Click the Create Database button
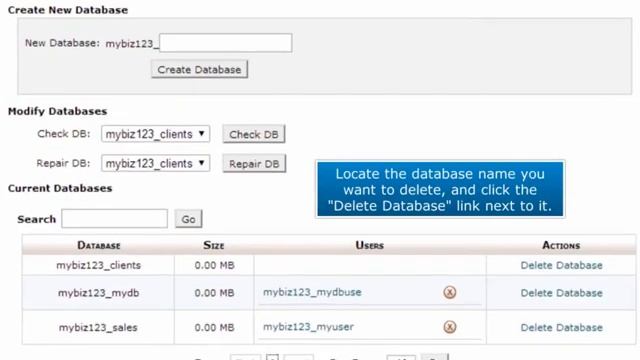 (199, 69)
